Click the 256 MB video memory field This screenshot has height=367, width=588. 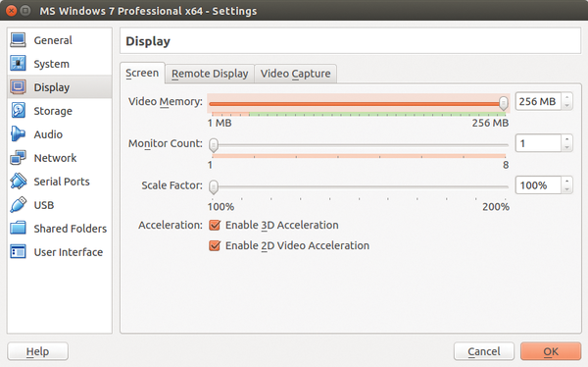pyautogui.click(x=538, y=101)
